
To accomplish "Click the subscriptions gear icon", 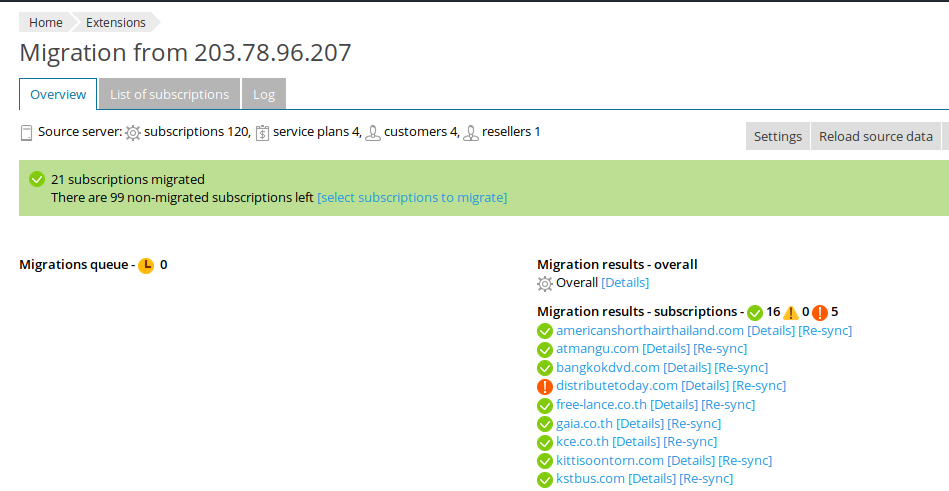I will click(133, 132).
